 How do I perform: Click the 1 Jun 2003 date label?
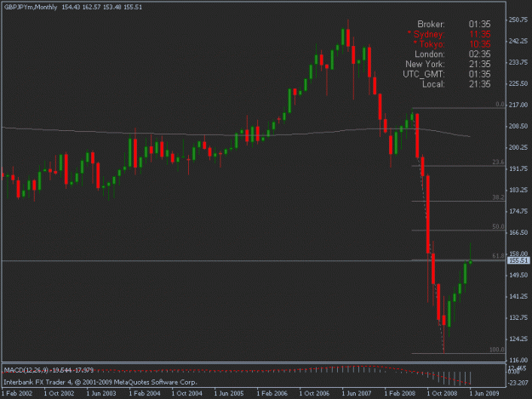101,393
